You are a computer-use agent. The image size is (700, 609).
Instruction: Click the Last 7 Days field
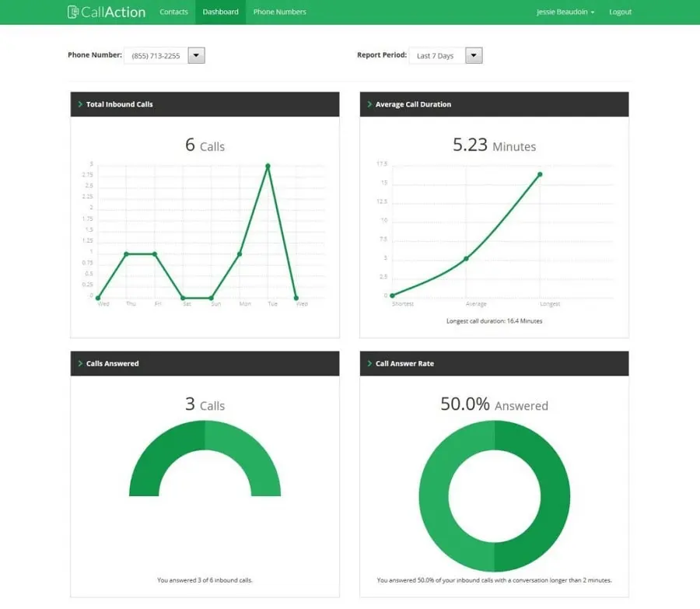[x=437, y=55]
